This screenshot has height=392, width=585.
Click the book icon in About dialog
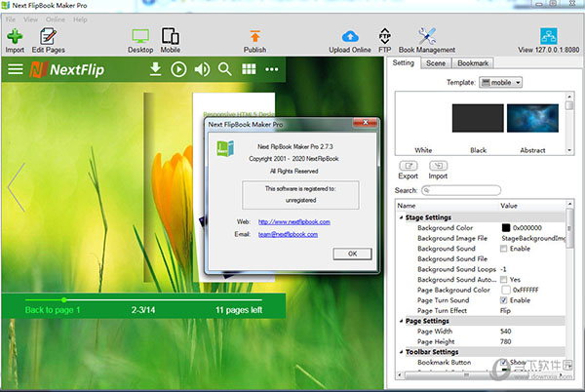pyautogui.click(x=225, y=148)
